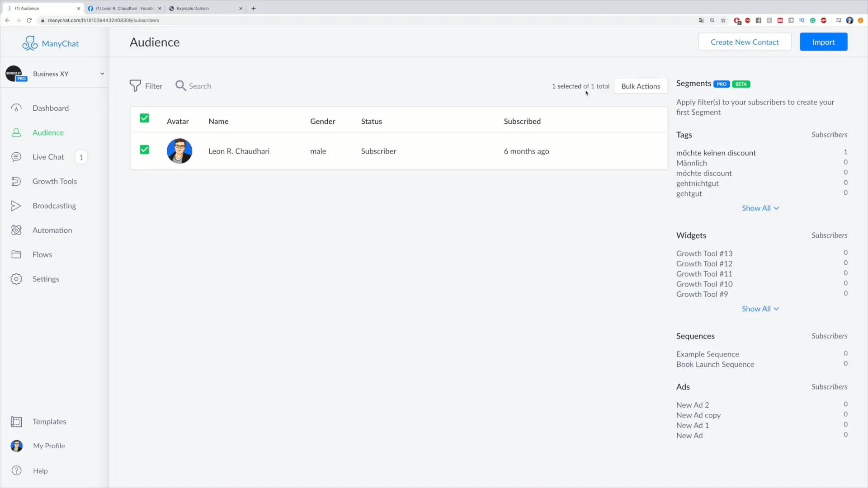Go to Growth Tools section
The height and width of the screenshot is (488, 868).
(55, 181)
